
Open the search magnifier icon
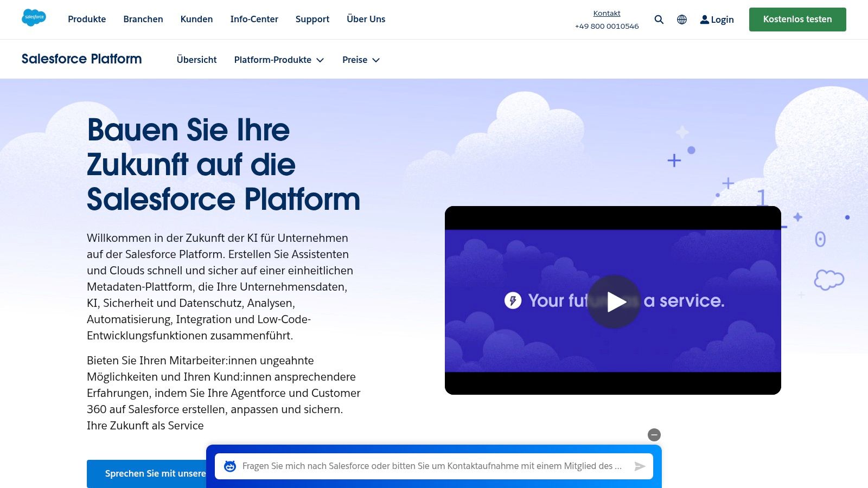(659, 20)
